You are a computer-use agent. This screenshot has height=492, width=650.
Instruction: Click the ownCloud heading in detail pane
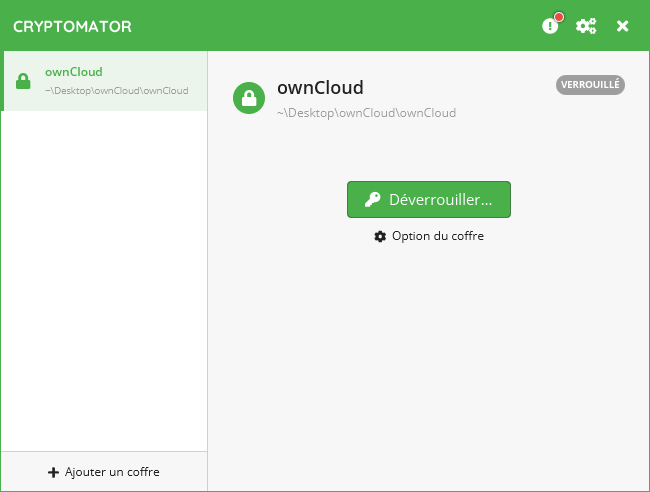tap(320, 87)
